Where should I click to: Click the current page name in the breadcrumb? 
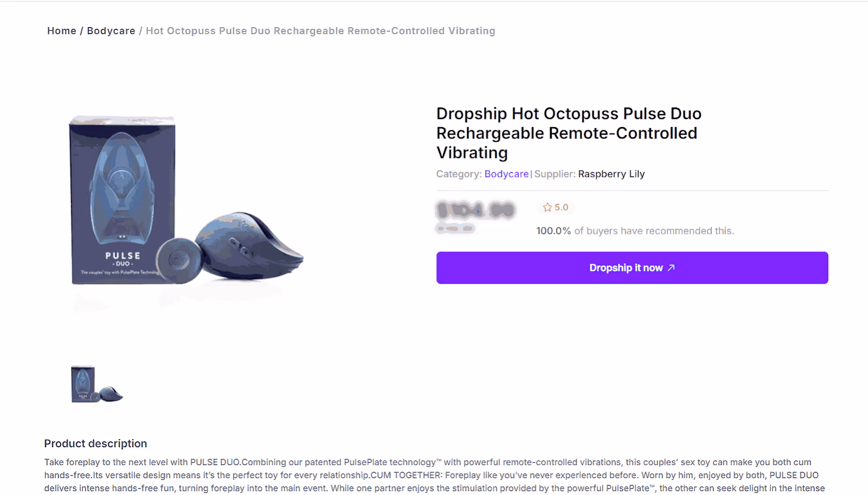(320, 31)
